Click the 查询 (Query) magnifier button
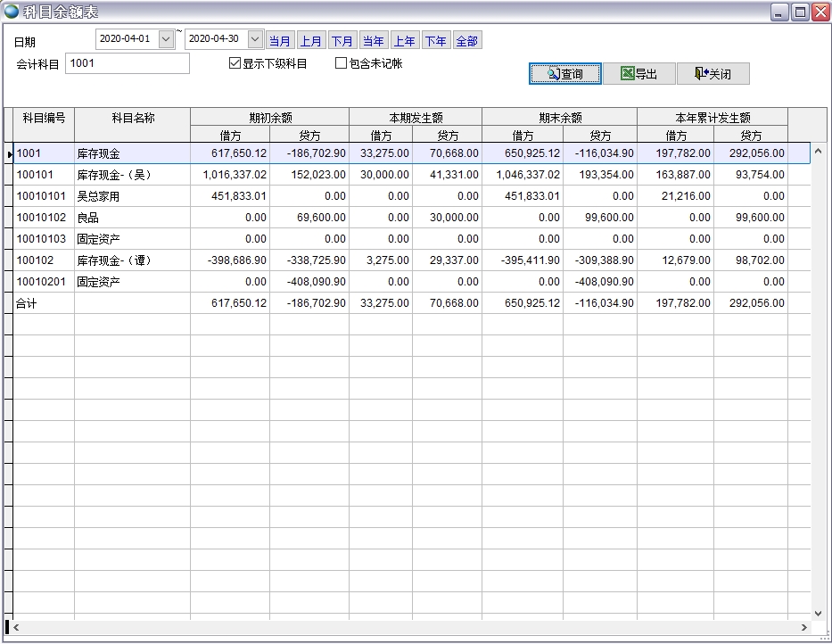 point(564,74)
